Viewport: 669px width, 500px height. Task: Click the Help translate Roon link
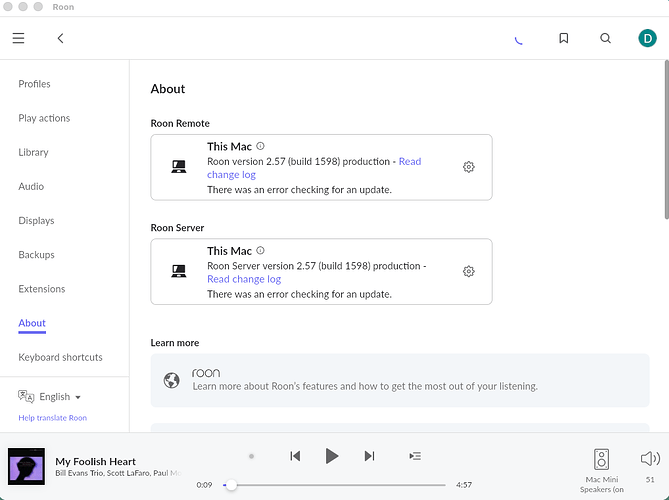click(52, 418)
